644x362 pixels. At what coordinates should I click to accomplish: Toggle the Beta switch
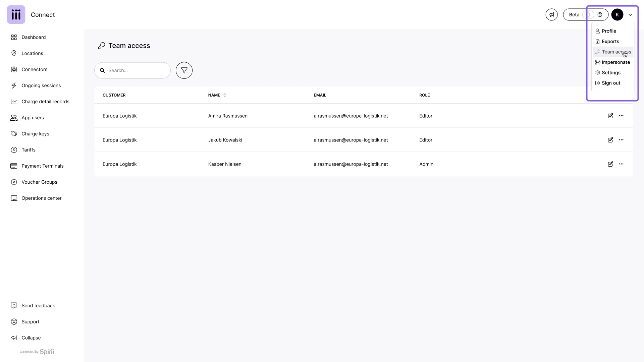[588, 15]
